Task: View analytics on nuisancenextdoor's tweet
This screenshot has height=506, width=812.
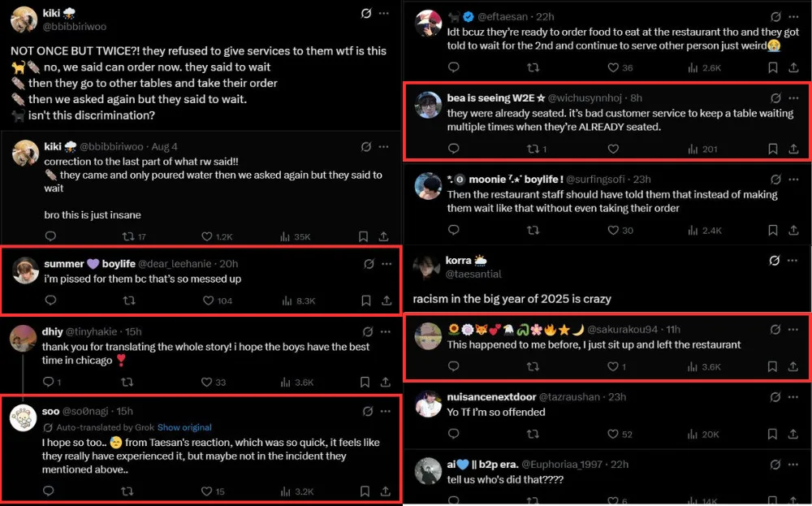Action: pos(690,435)
